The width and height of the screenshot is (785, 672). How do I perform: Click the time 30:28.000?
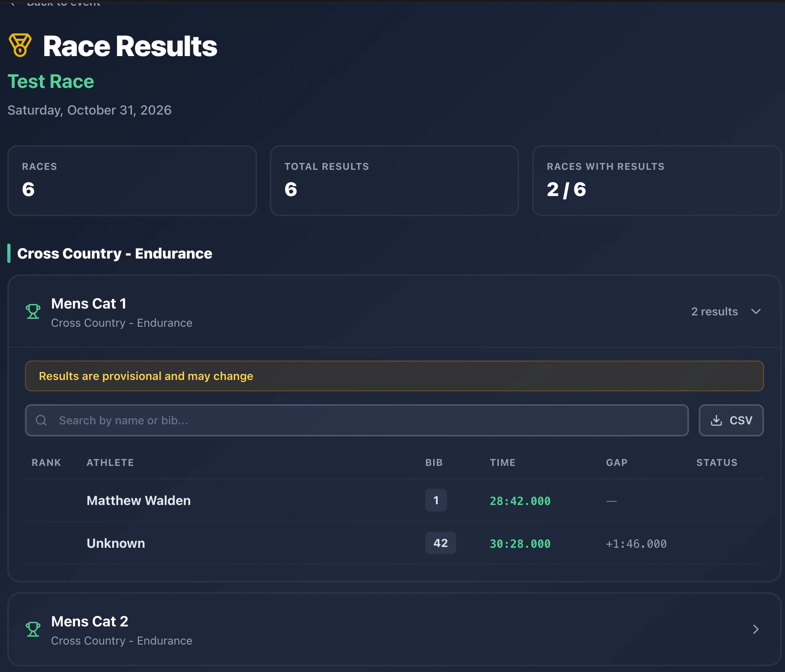coord(520,544)
